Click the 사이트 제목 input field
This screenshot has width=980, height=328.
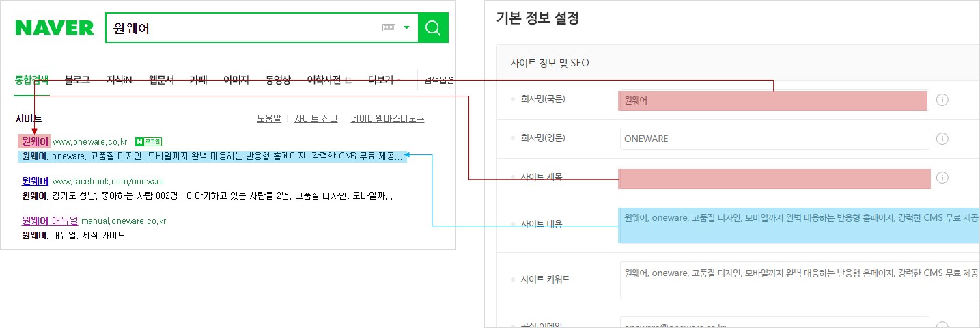(774, 178)
